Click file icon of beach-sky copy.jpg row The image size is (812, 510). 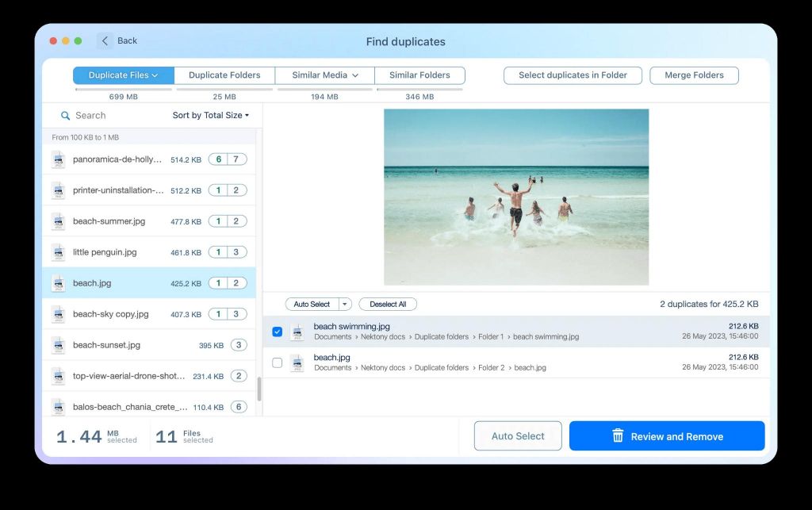(x=59, y=314)
